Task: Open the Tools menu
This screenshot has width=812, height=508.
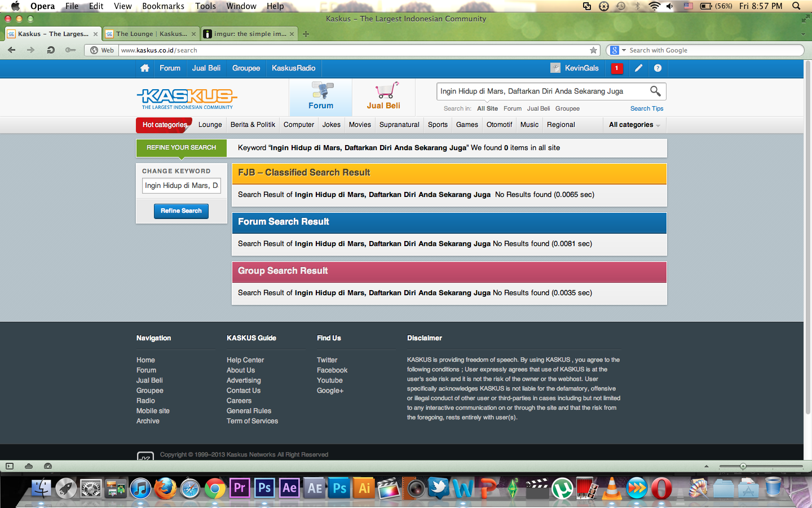Action: (x=205, y=6)
